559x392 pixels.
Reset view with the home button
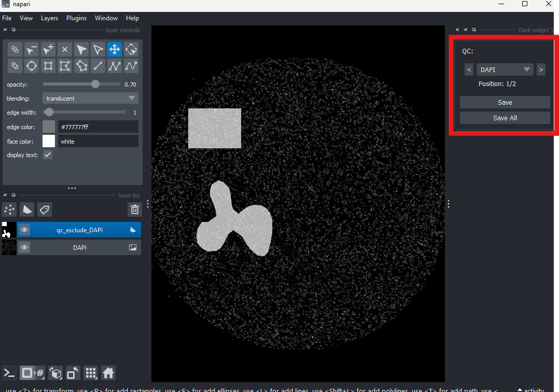click(107, 373)
